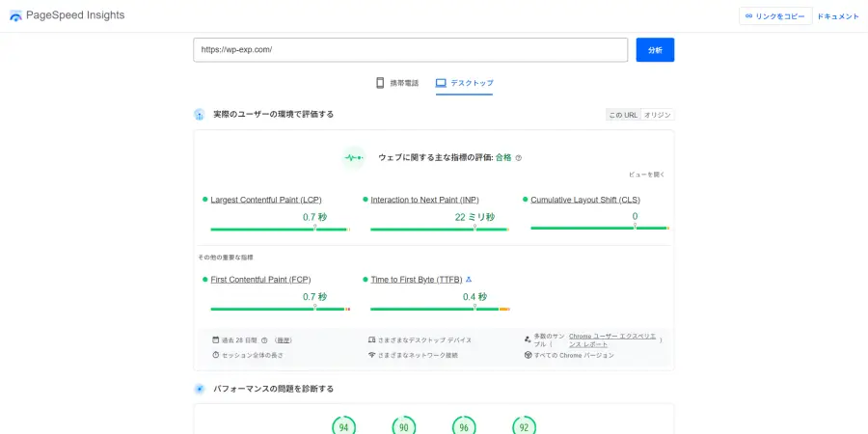Click the LCP value 0.7 秒
Image resolution: width=868 pixels, height=434 pixels.
[315, 217]
